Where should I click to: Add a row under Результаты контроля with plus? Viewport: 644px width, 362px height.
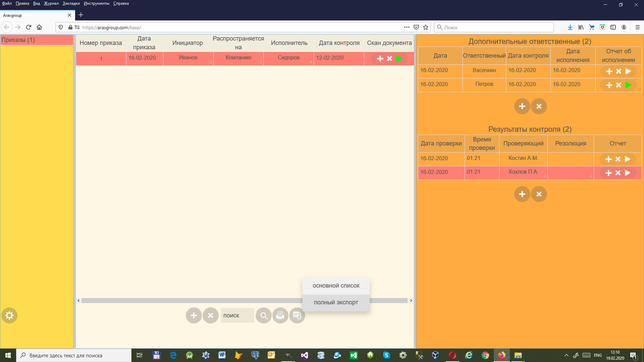[522, 194]
